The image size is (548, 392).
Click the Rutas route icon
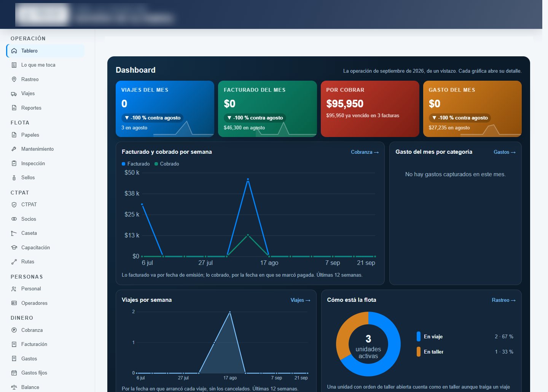coord(14,262)
